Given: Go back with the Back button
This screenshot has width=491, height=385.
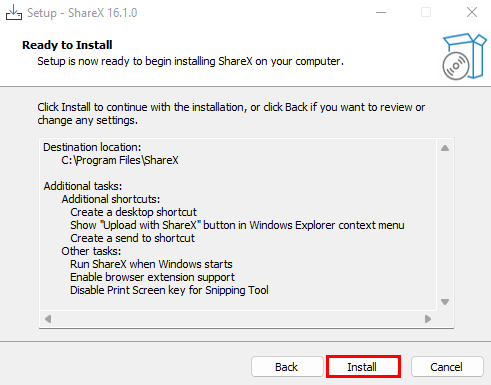Looking at the screenshot, I should coord(287,367).
